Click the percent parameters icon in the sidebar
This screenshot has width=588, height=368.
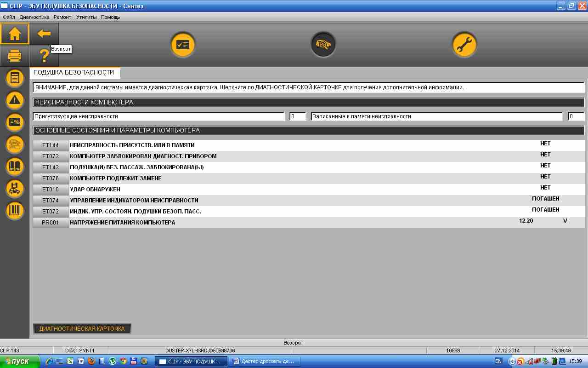[15, 122]
